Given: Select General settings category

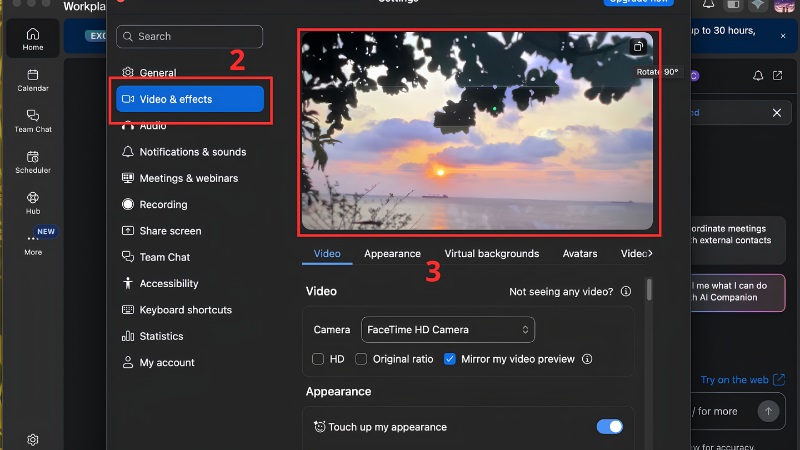Looking at the screenshot, I should [190, 72].
